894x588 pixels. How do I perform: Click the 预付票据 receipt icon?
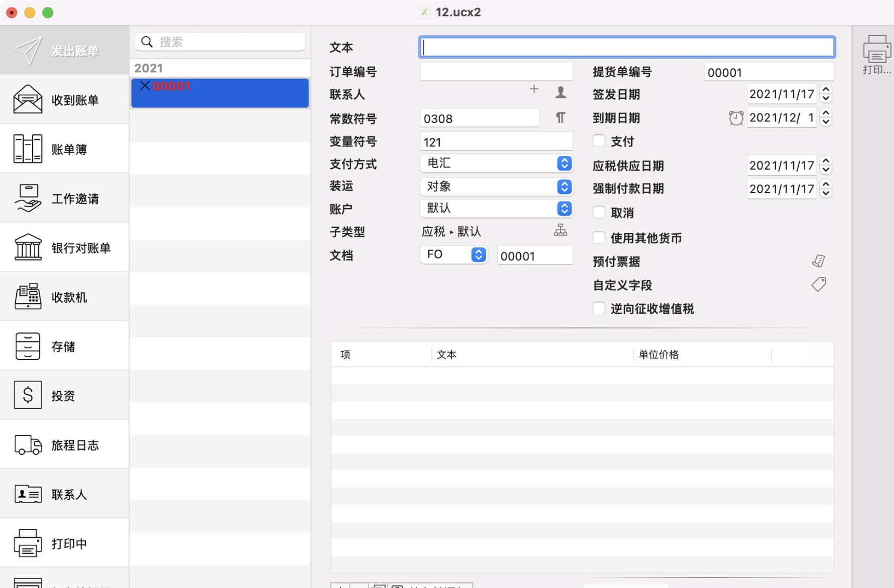coord(819,260)
